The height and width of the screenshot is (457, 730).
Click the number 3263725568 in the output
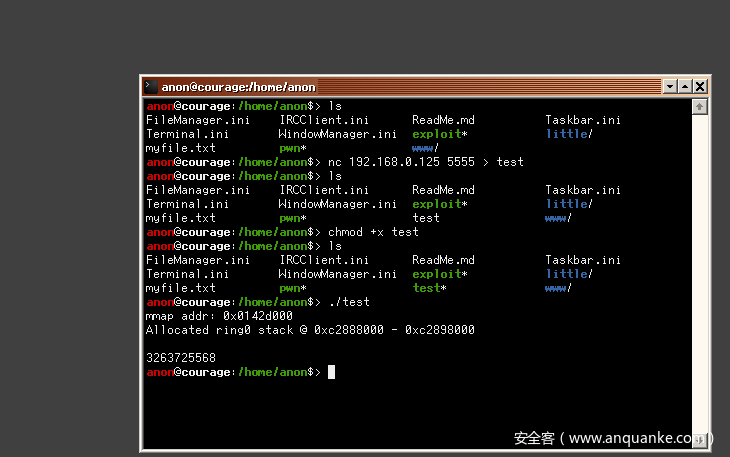coord(181,358)
